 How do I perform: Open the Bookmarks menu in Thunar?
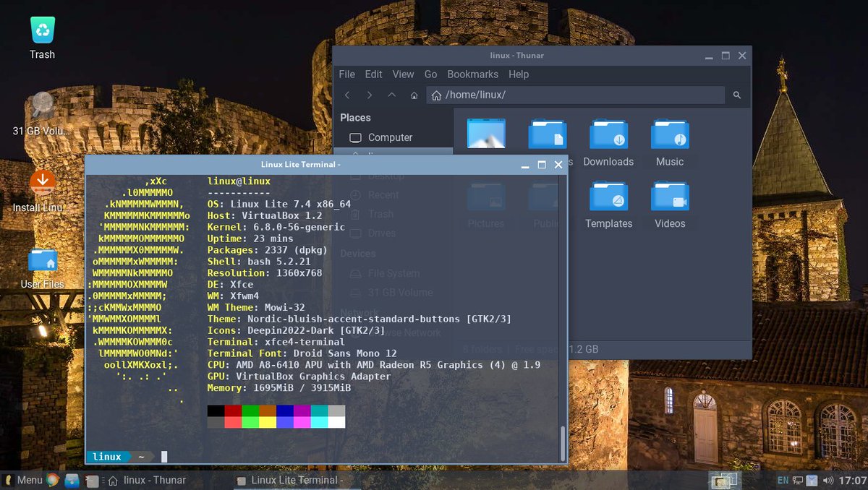473,74
